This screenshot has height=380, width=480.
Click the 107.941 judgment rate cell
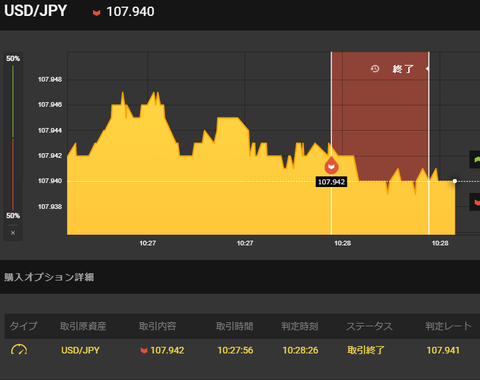coord(443,350)
